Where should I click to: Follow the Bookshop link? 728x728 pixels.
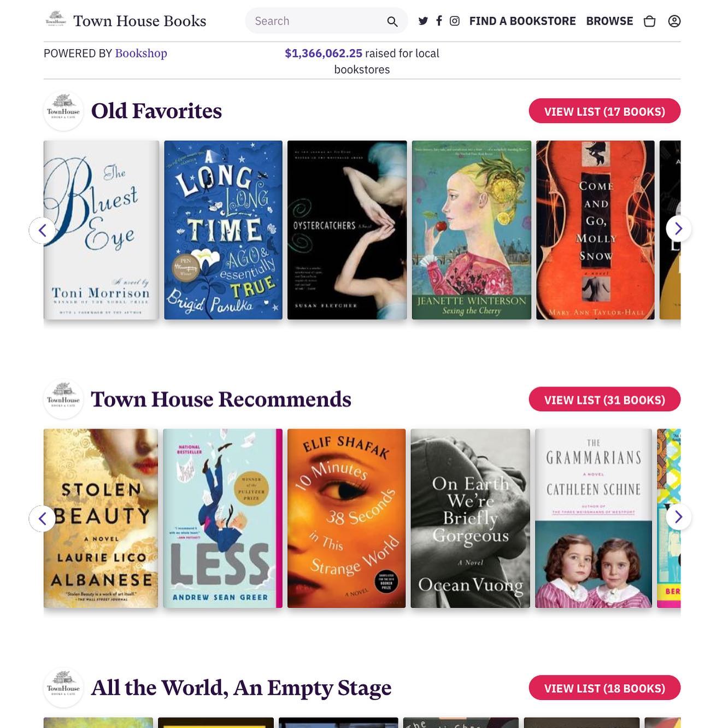(141, 53)
